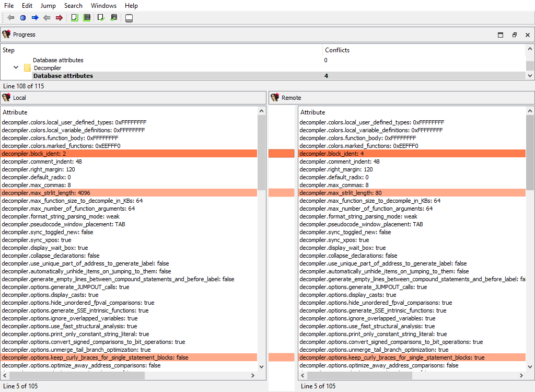The width and height of the screenshot is (535, 392).
Task: Click the green page toolbar icon
Action: [x=75, y=18]
